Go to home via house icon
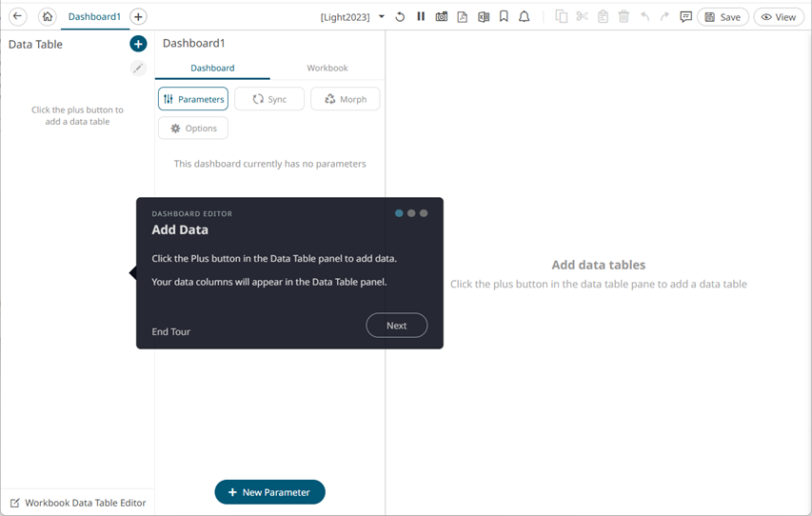 (48, 16)
